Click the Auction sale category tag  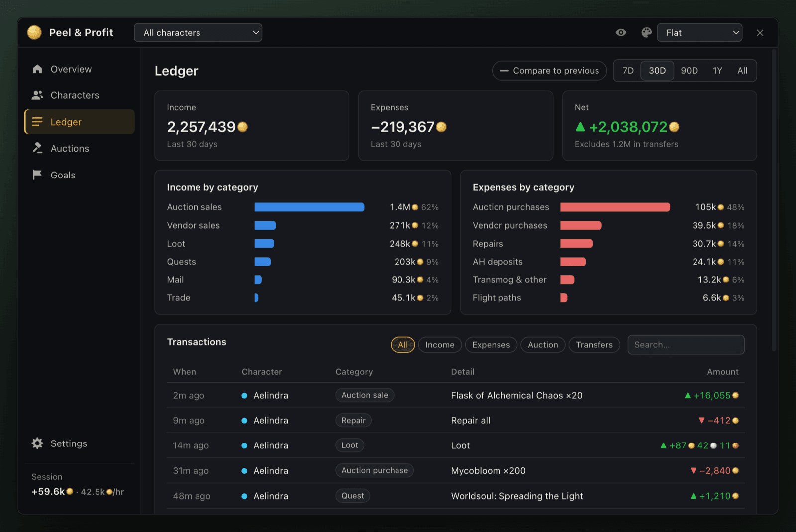click(365, 395)
